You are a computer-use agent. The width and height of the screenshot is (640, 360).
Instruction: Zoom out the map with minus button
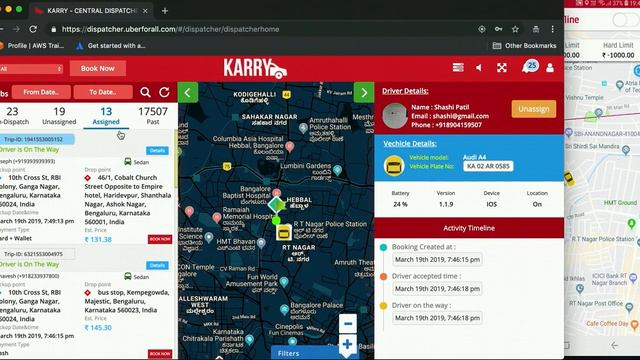point(348,324)
